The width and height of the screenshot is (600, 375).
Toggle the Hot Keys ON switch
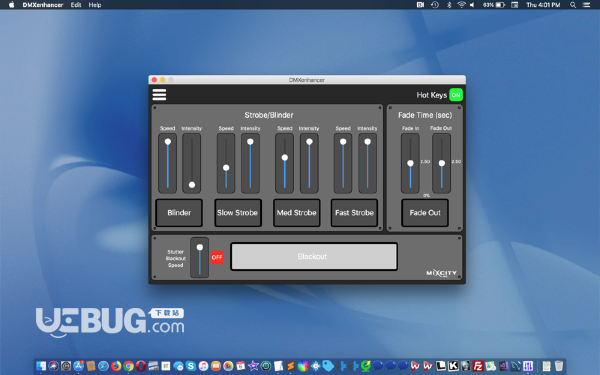point(456,95)
